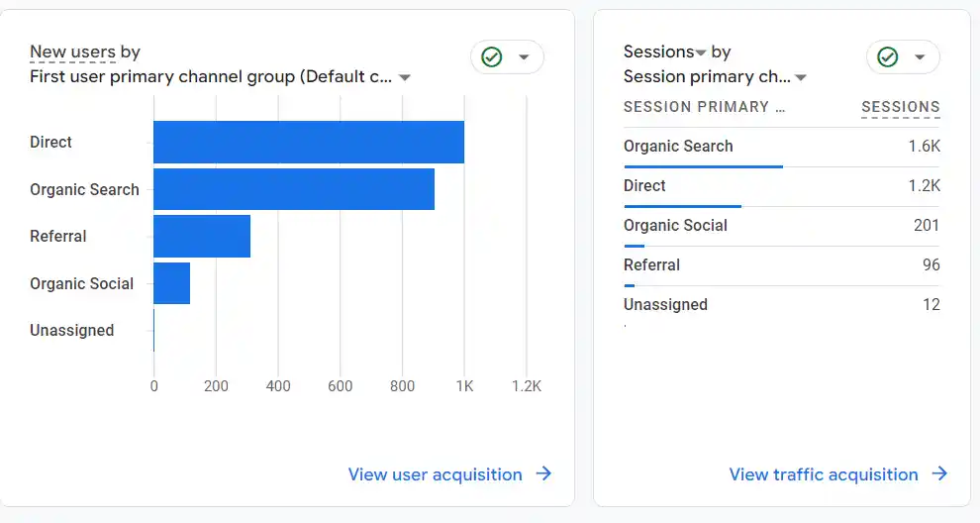Screen dimensions: 980x523
Task: Click green checkmark icon in New users card
Action: pos(492,57)
